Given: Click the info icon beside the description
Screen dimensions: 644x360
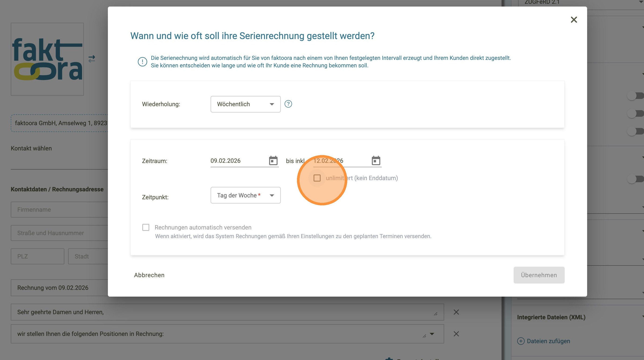Looking at the screenshot, I should tap(143, 62).
